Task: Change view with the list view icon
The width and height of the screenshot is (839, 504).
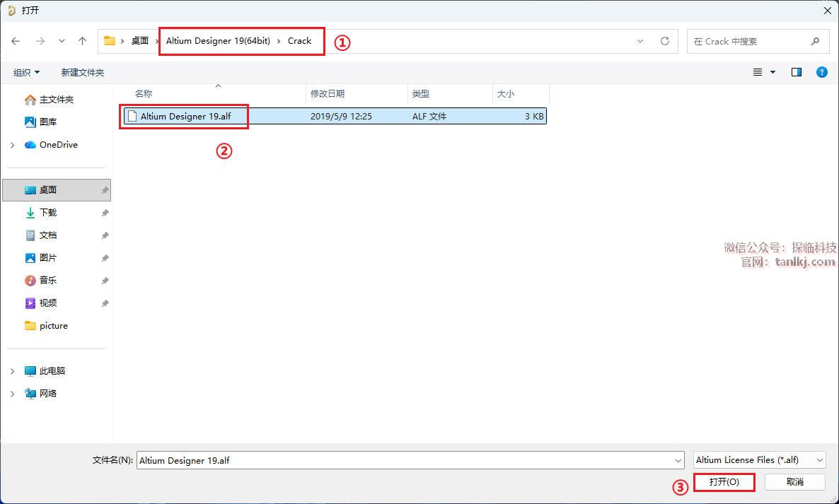Action: point(758,72)
